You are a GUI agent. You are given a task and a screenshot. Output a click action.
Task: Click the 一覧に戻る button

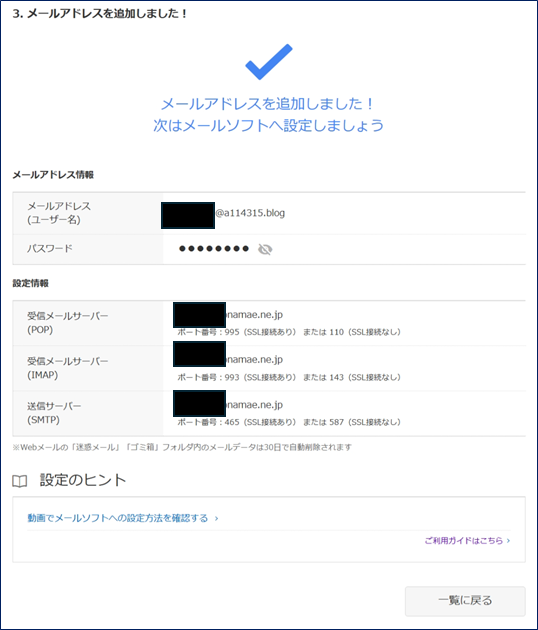465,601
